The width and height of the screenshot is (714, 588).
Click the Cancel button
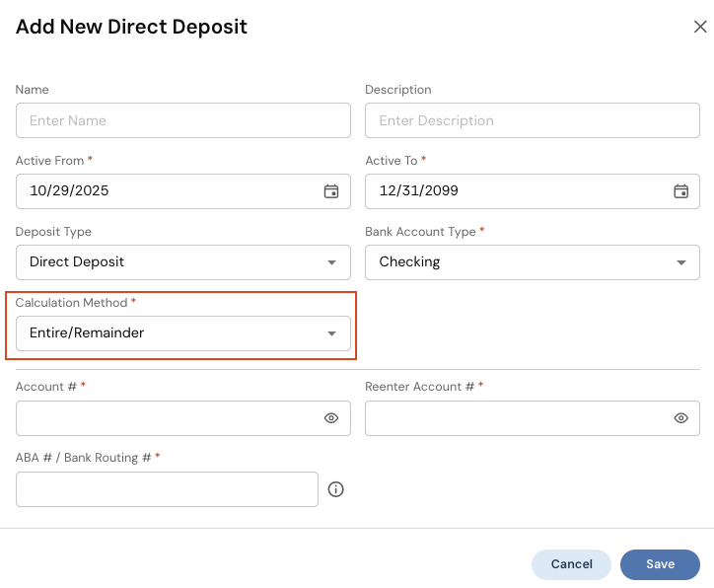pos(572,564)
